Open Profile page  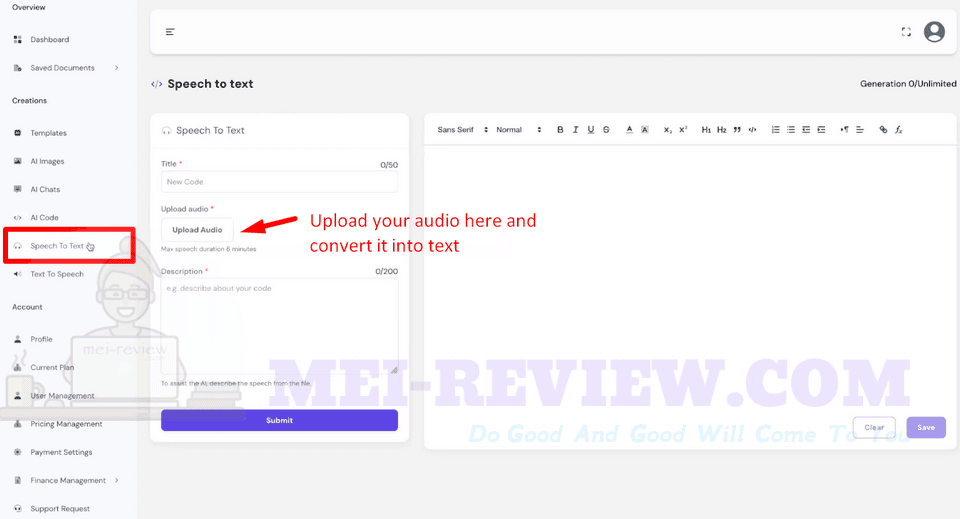click(42, 339)
